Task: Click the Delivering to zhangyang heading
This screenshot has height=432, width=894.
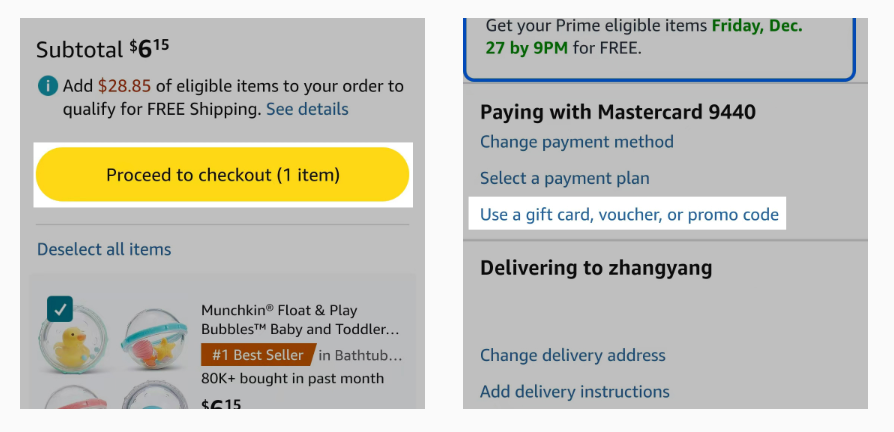Action: point(596,267)
